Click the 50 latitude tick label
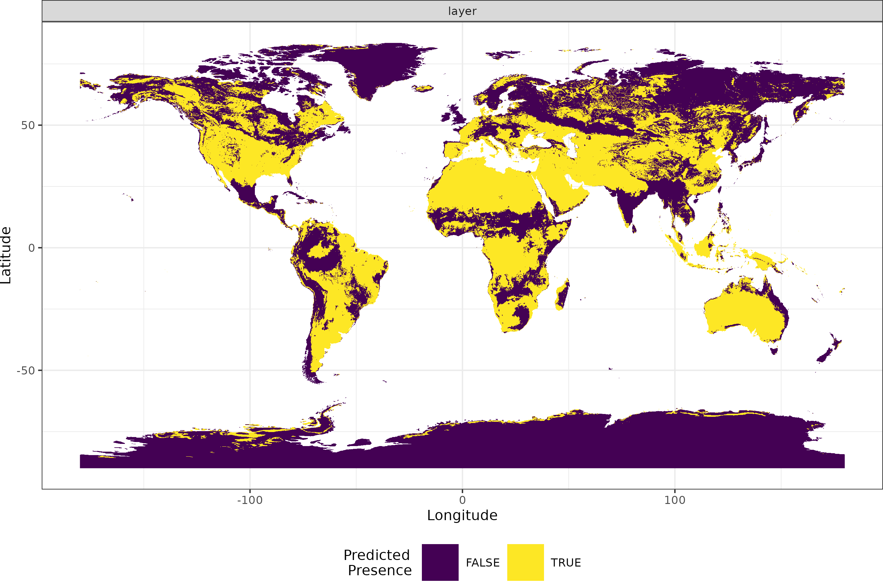 tap(28, 125)
